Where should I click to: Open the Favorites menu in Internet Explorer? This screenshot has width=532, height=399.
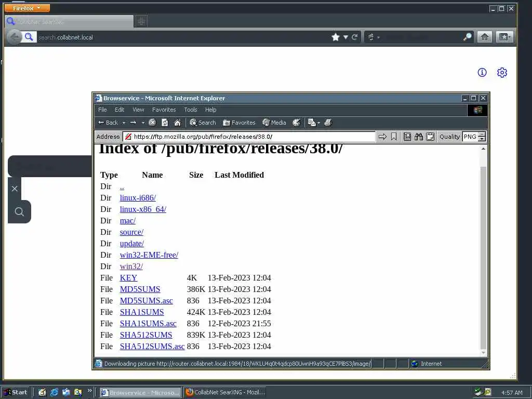[164, 110]
